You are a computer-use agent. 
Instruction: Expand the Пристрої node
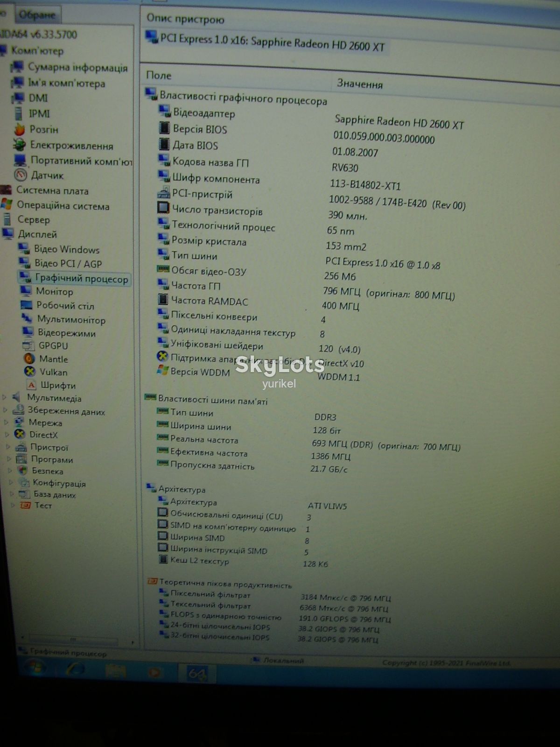coord(8,447)
